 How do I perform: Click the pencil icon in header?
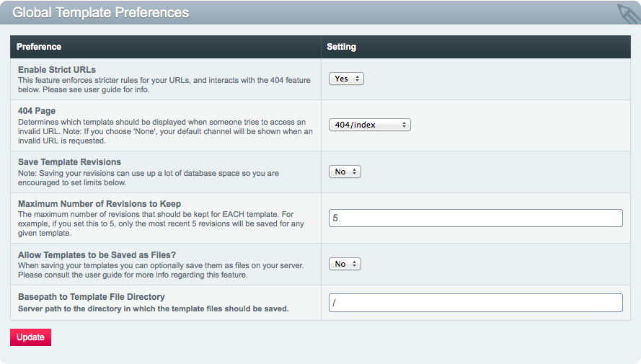[x=629, y=14]
